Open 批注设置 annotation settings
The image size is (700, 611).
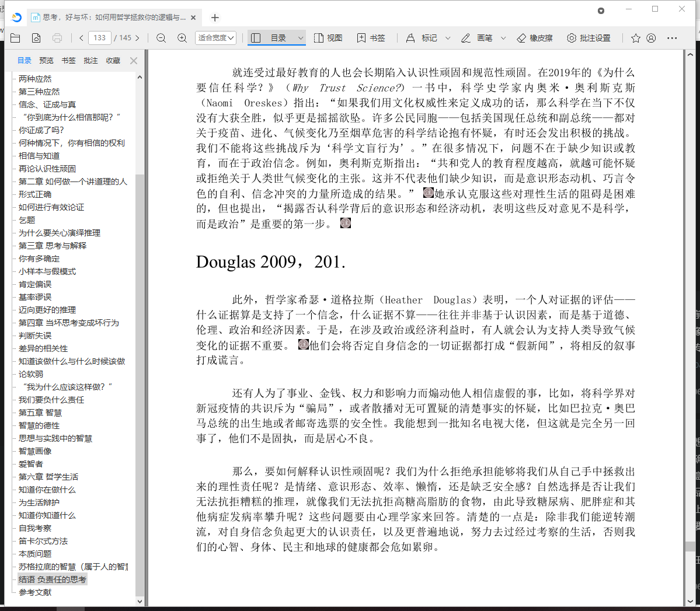pyautogui.click(x=588, y=38)
